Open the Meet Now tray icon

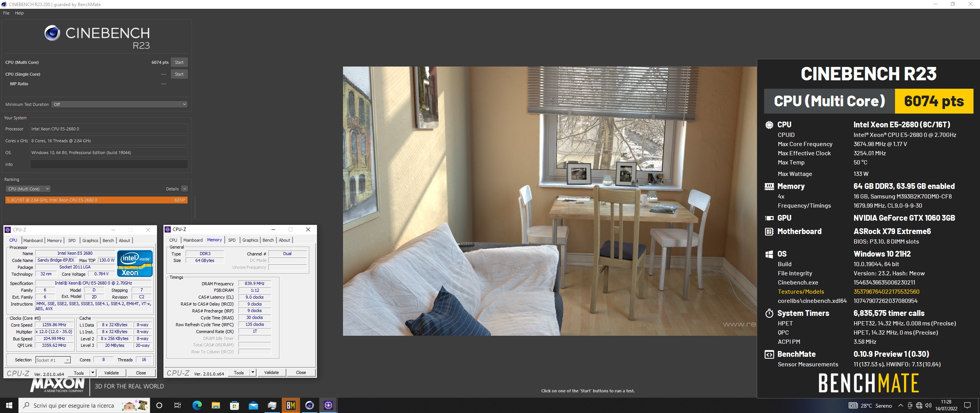(x=910, y=405)
